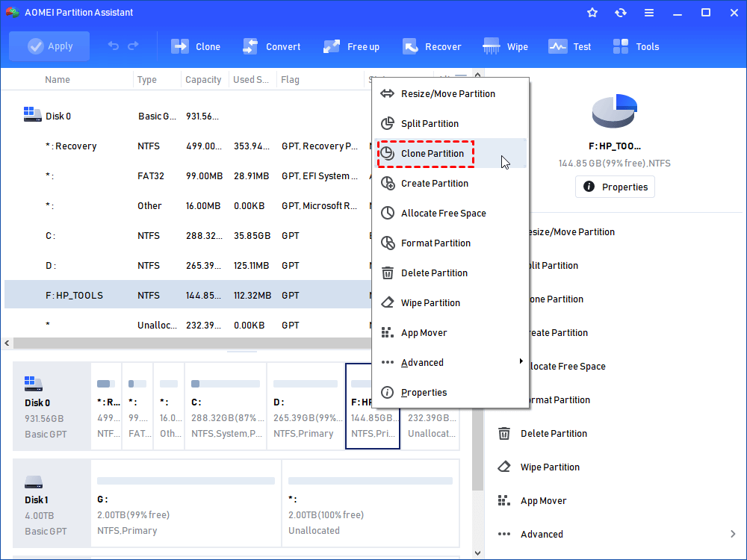Choose Clone Partition from context menu
This screenshot has height=560, width=747.
pos(450,153)
